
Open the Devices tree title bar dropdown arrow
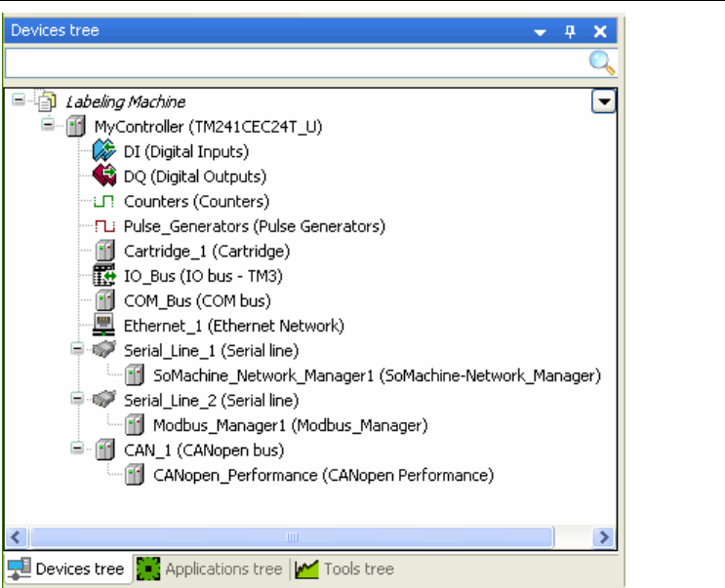540,32
